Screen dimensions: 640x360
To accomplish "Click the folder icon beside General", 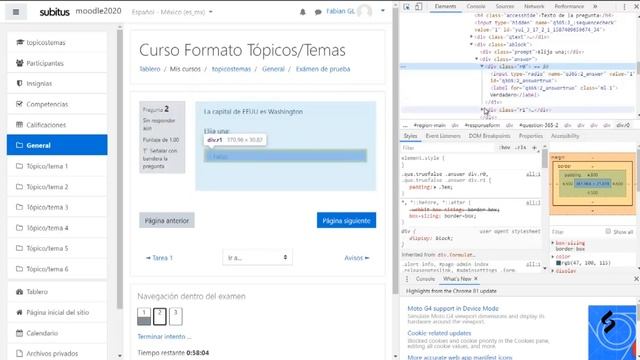I will [x=19, y=145].
